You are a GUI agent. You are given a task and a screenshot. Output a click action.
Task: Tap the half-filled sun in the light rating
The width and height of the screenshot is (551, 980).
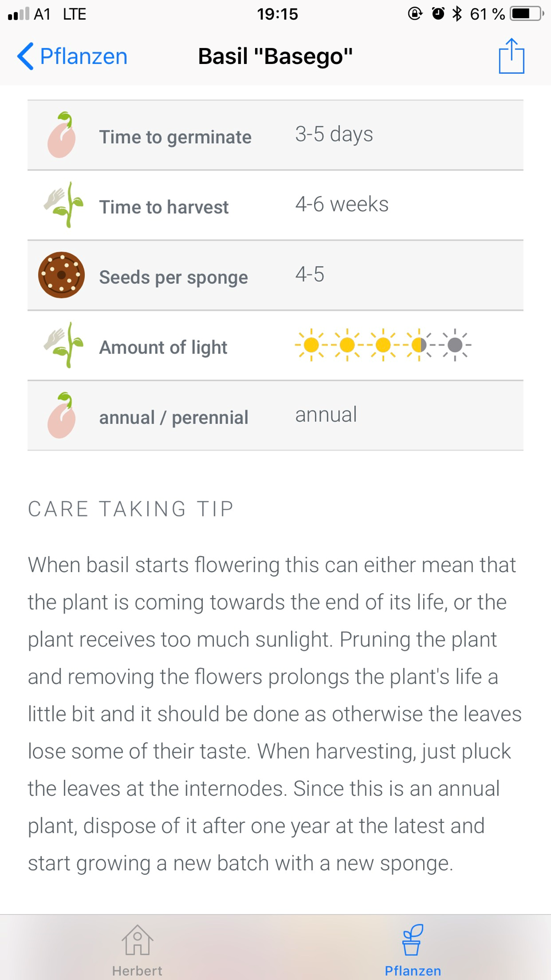(x=419, y=345)
